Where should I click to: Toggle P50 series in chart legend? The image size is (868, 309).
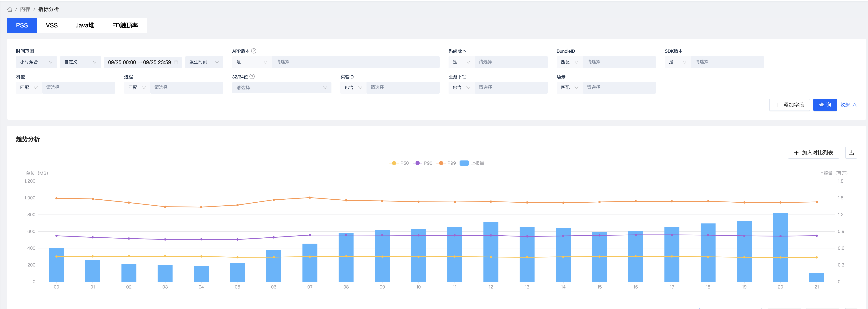pos(399,163)
